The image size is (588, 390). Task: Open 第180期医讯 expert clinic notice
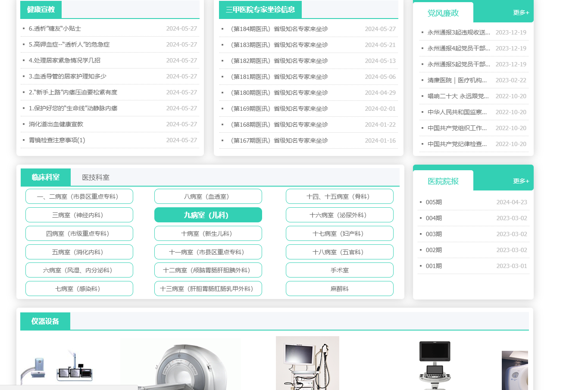point(278,93)
